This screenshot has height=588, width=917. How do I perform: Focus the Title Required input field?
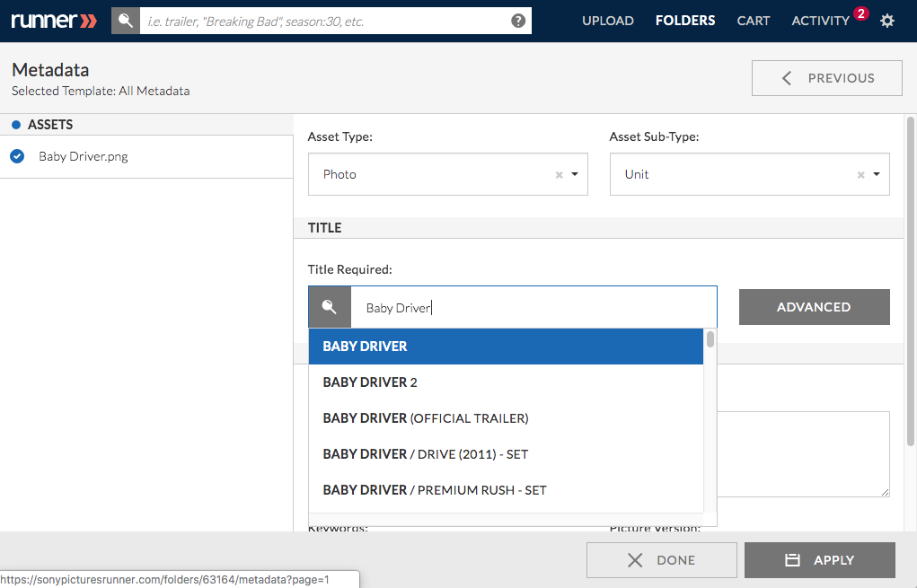tap(533, 307)
